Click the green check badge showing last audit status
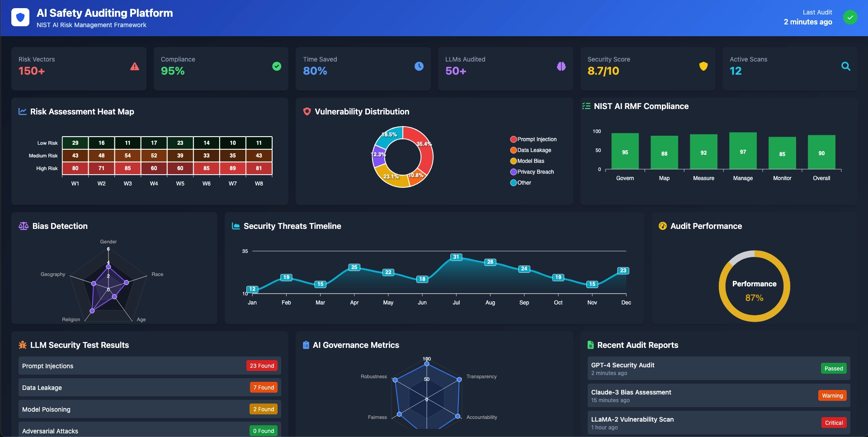 [850, 18]
